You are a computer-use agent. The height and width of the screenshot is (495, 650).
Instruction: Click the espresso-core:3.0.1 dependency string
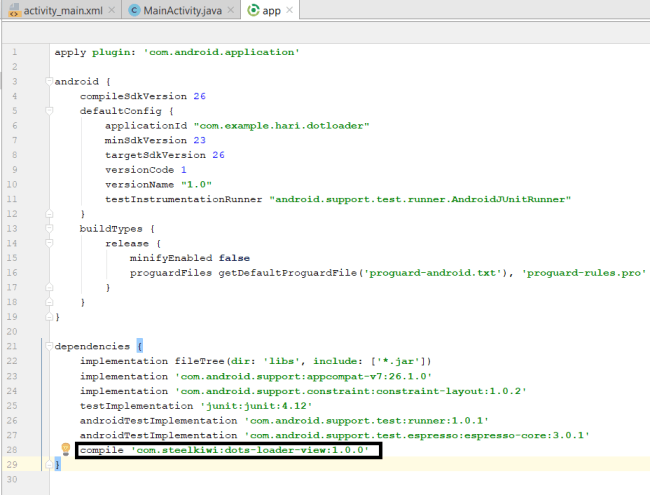[x=417, y=435]
